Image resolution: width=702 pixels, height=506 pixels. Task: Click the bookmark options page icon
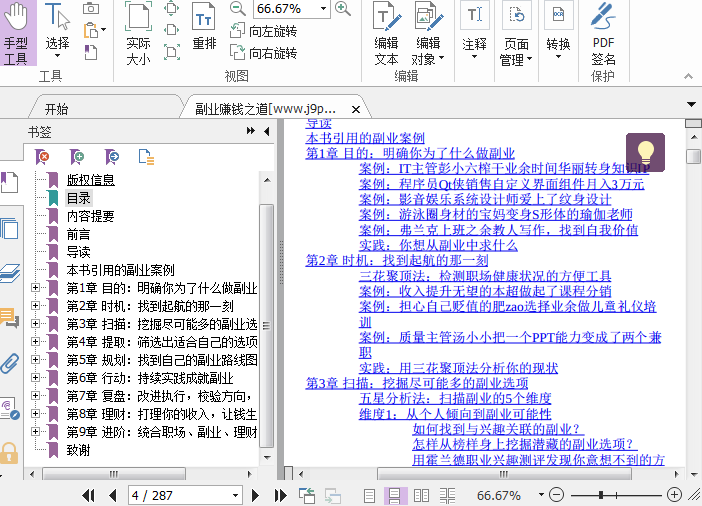click(x=146, y=157)
